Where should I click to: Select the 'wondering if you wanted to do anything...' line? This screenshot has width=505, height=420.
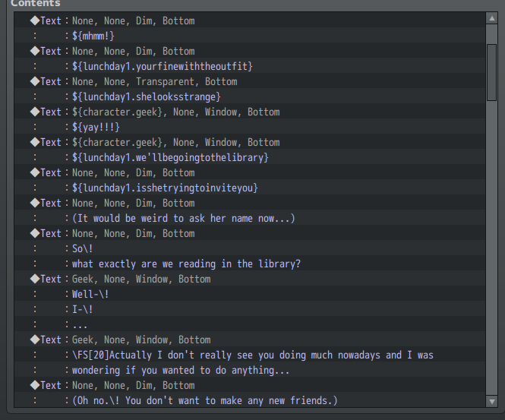tap(181, 370)
